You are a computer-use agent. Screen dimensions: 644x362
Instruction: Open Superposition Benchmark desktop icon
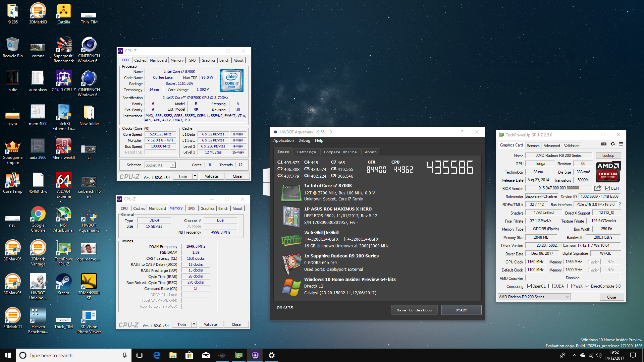coord(63,50)
